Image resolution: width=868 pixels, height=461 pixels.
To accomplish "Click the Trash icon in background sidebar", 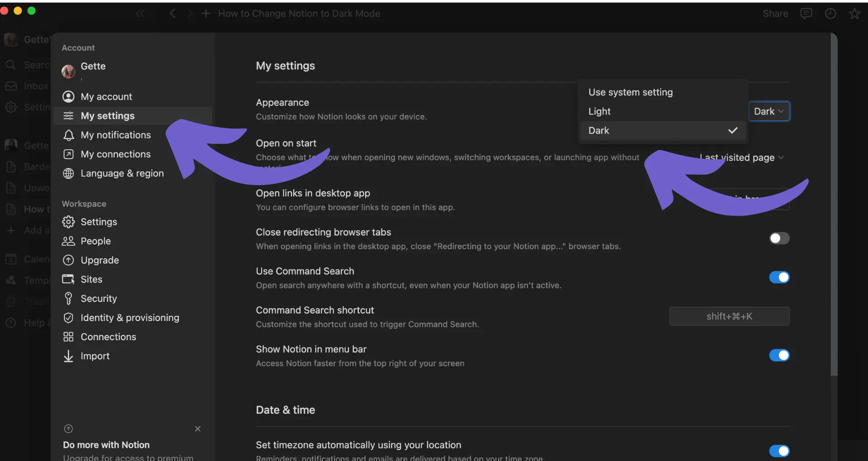I will coord(11,301).
